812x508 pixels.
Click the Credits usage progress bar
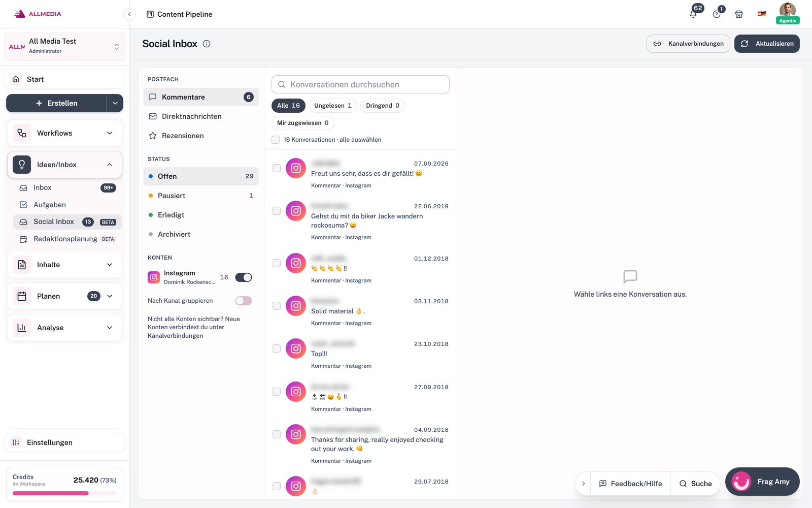(64, 493)
